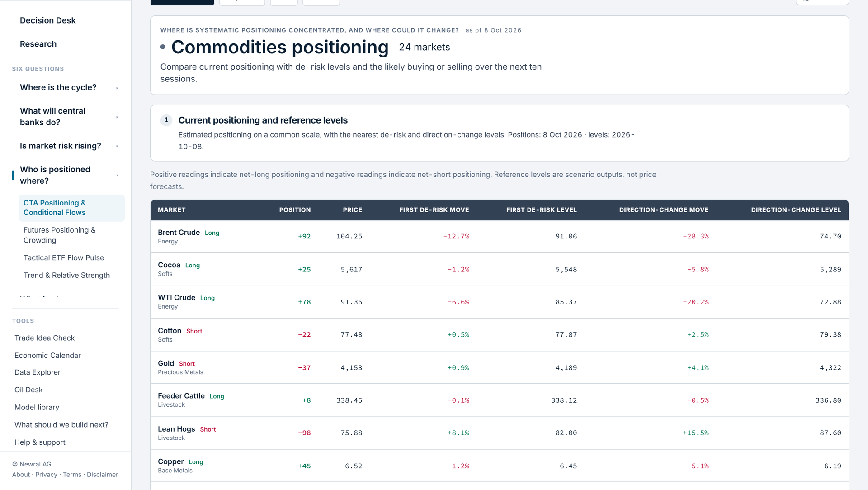This screenshot has width=868, height=490.
Task: Expand 'Is market risk rising?' arrow
Action: [117, 146]
